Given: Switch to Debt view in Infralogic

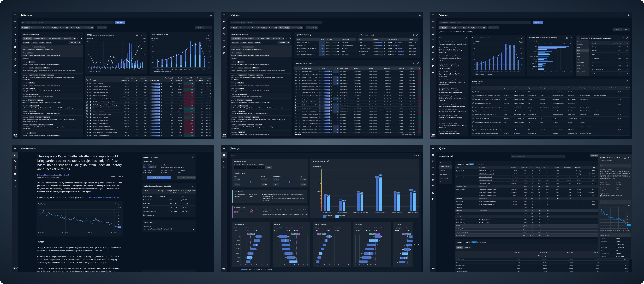Looking at the screenshot, I should (x=626, y=29).
